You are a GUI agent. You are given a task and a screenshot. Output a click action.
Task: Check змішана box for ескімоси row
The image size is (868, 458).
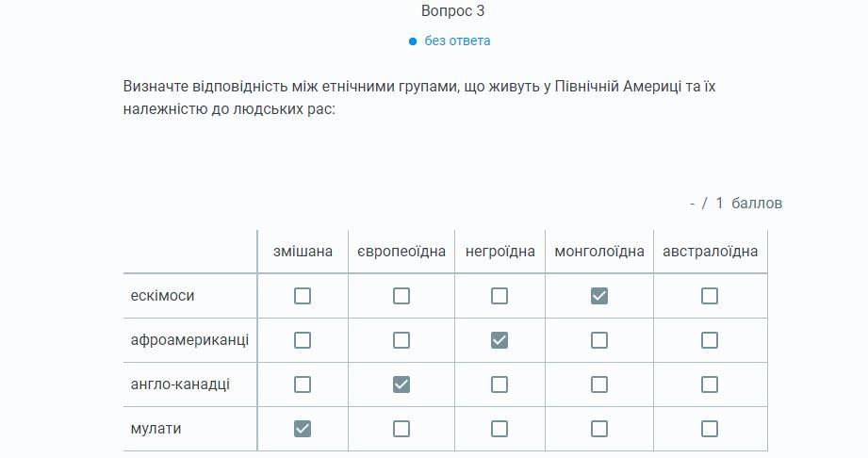click(303, 296)
